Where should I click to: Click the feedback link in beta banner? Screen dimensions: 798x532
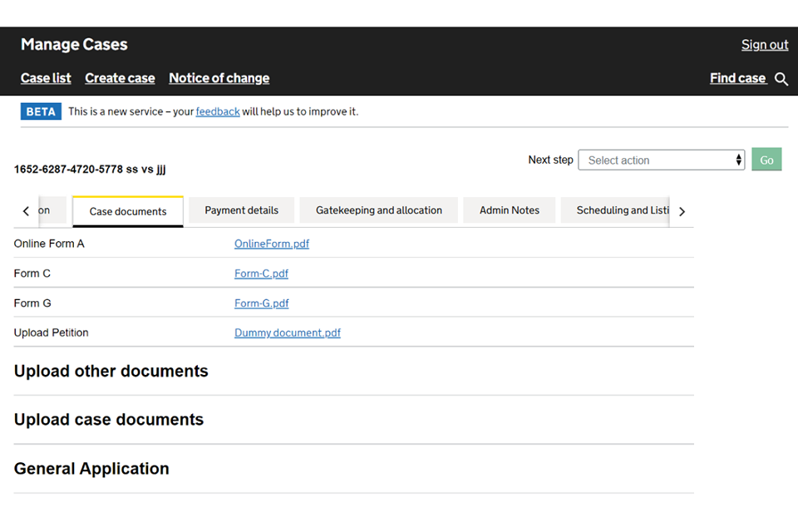click(x=218, y=111)
